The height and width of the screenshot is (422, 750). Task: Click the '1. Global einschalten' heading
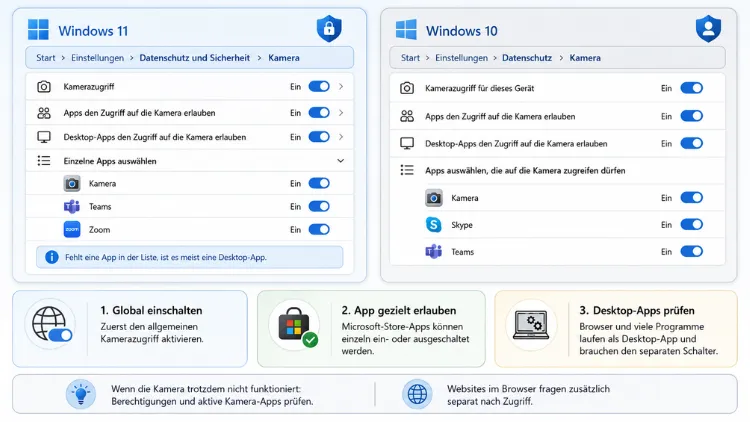pos(151,311)
